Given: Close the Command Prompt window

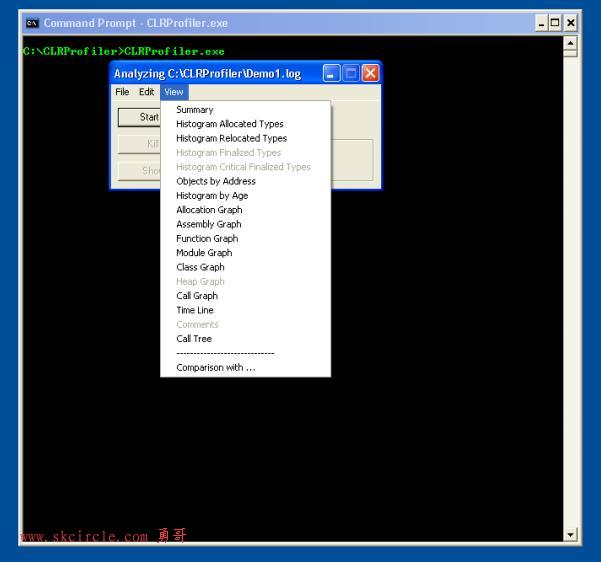Looking at the screenshot, I should [570, 23].
